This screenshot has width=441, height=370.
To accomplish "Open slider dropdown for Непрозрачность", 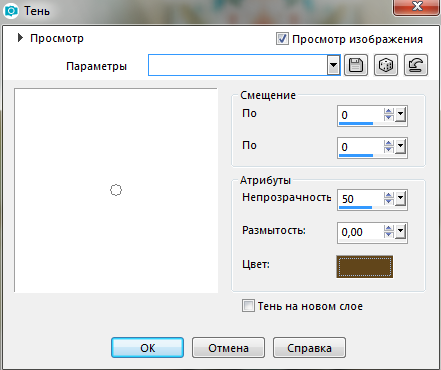I will tap(401, 198).
